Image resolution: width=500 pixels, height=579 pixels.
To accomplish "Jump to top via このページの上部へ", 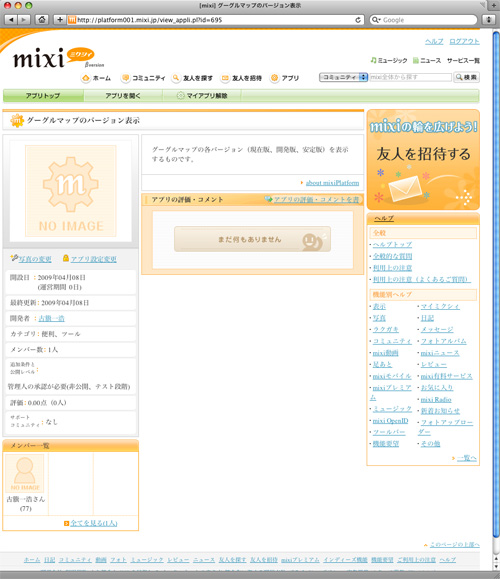I will tap(455, 544).
